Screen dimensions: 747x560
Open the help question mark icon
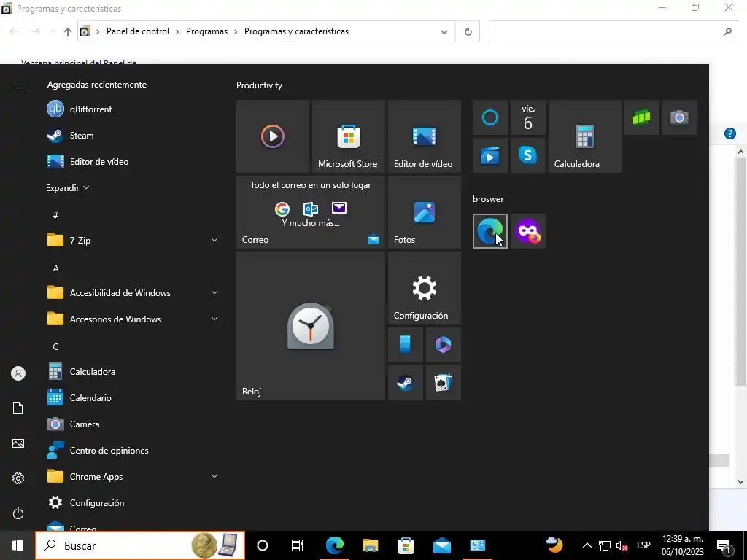[x=729, y=133]
